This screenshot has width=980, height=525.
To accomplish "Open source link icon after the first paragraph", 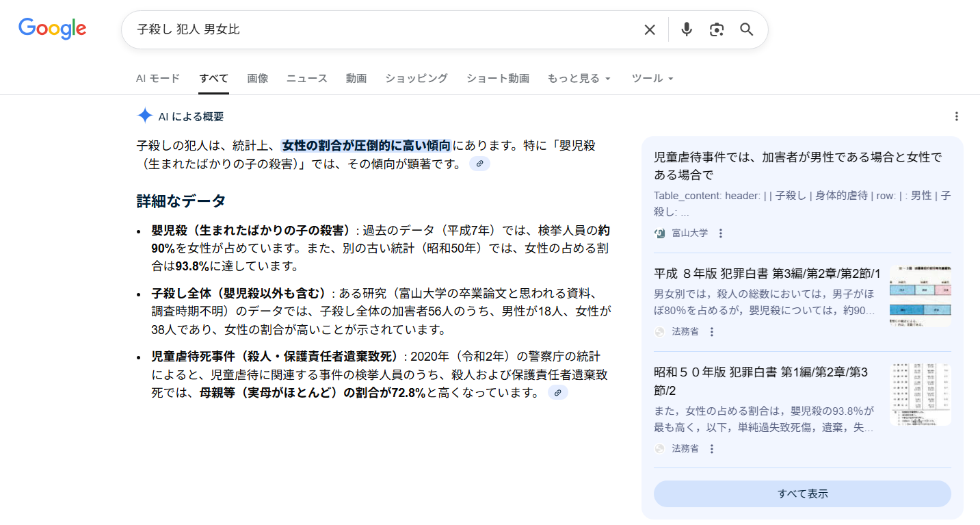I will 479,164.
